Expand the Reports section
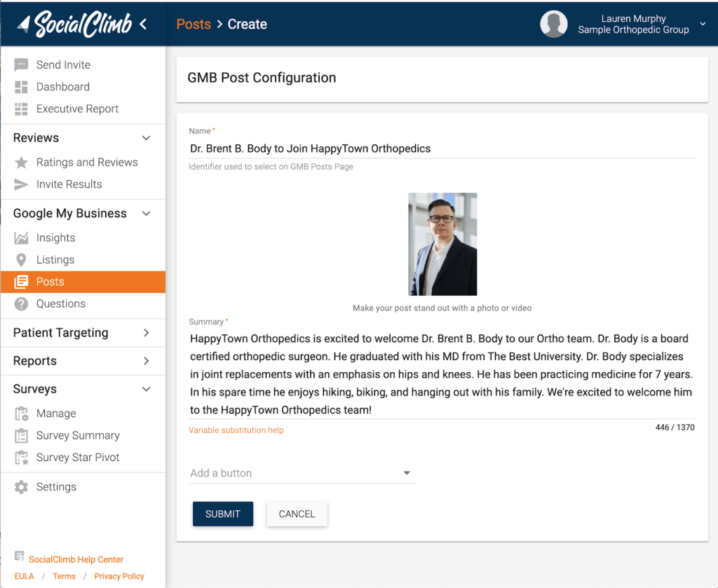The image size is (718, 588). point(146,361)
